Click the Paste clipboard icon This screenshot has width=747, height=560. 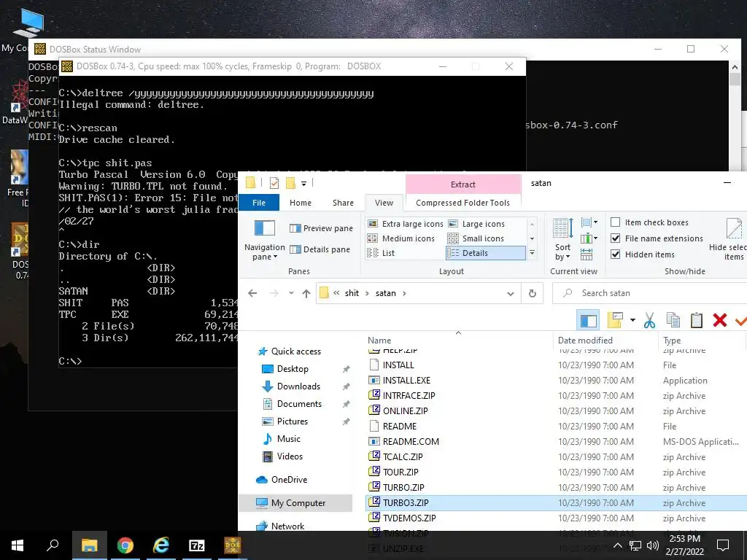(x=696, y=321)
